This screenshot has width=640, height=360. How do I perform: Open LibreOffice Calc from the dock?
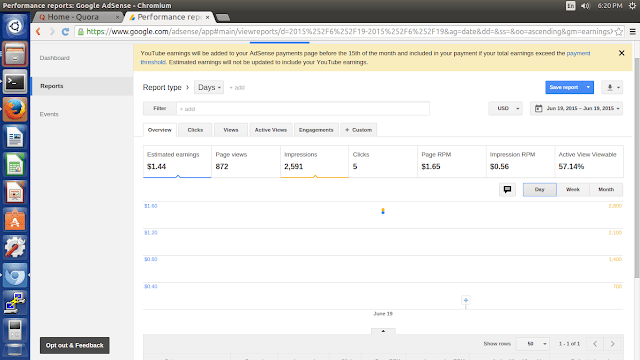(15, 164)
